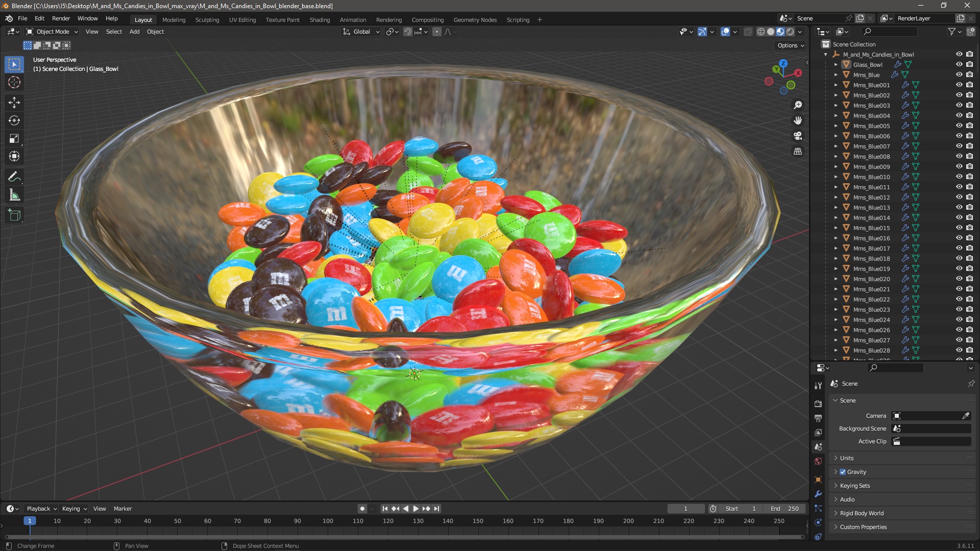Open the Object Mode dropdown
Image resolution: width=980 pixels, height=551 pixels.
click(52, 32)
